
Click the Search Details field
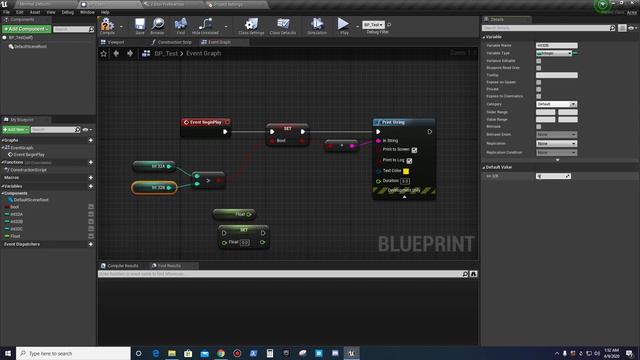tap(545, 28)
